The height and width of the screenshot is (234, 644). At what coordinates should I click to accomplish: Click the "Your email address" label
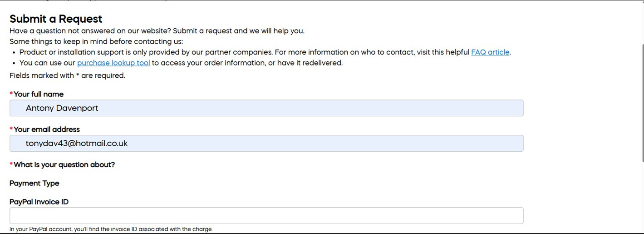click(47, 129)
